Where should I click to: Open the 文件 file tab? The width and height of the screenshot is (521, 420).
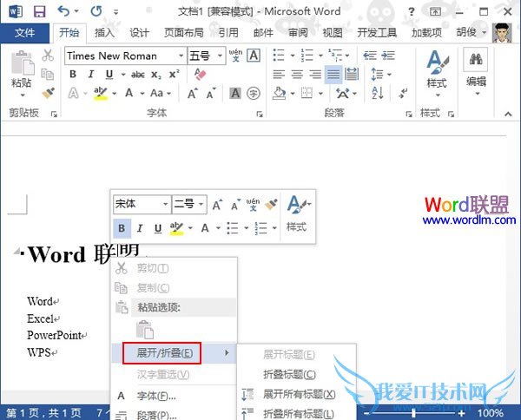pos(24,33)
